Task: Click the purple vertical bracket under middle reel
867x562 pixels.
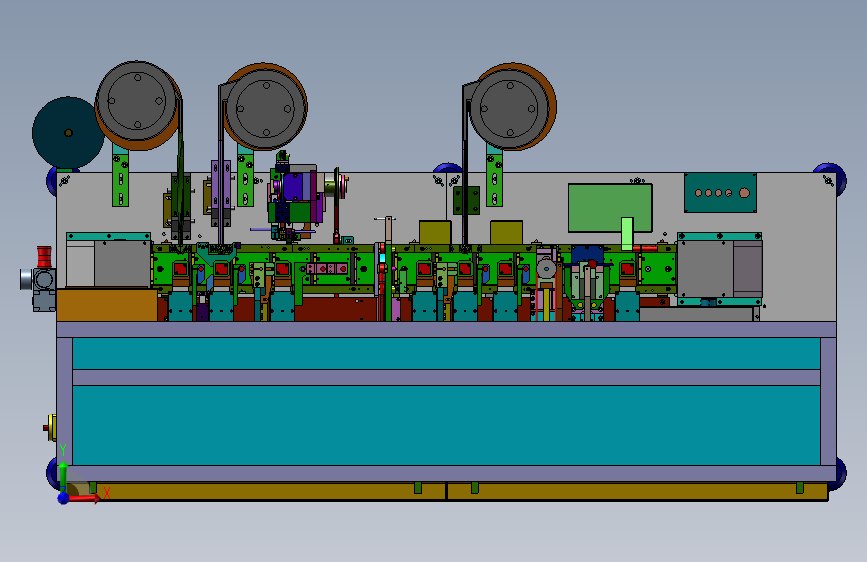Action: (x=221, y=191)
